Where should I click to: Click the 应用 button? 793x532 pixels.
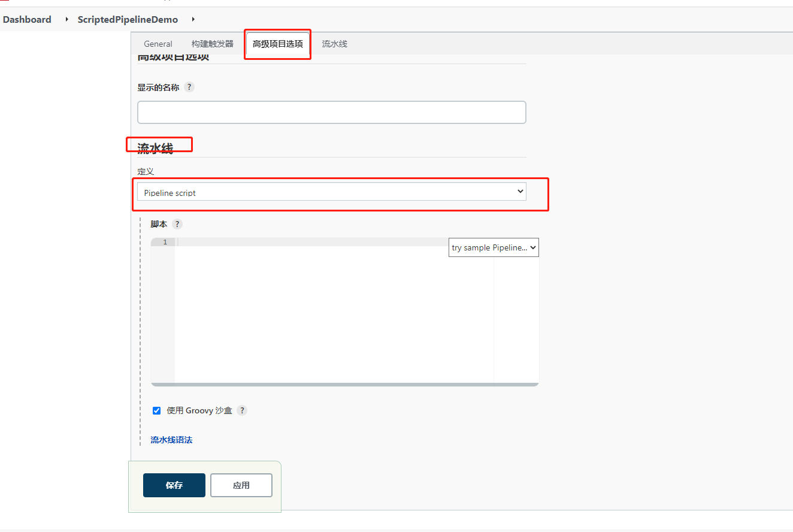point(241,485)
